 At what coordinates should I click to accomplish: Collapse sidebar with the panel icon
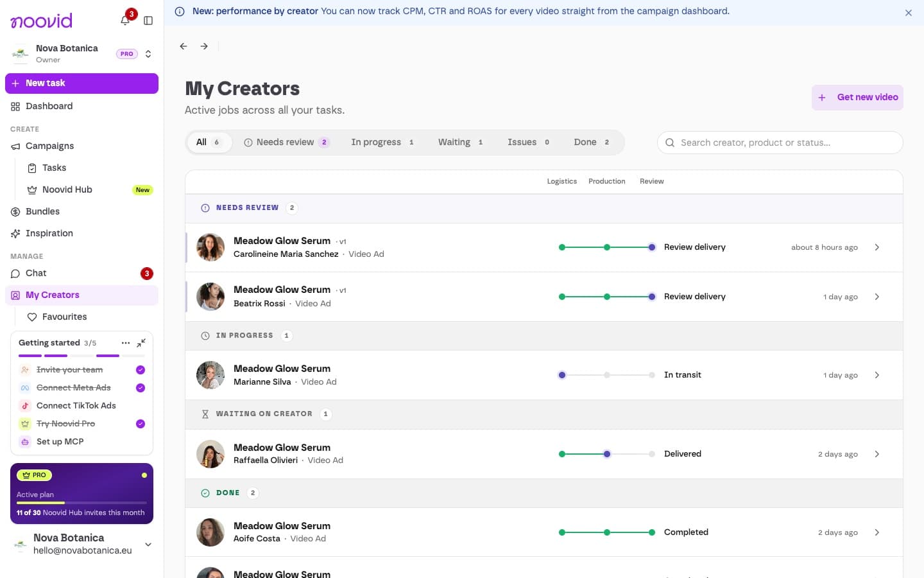[148, 21]
